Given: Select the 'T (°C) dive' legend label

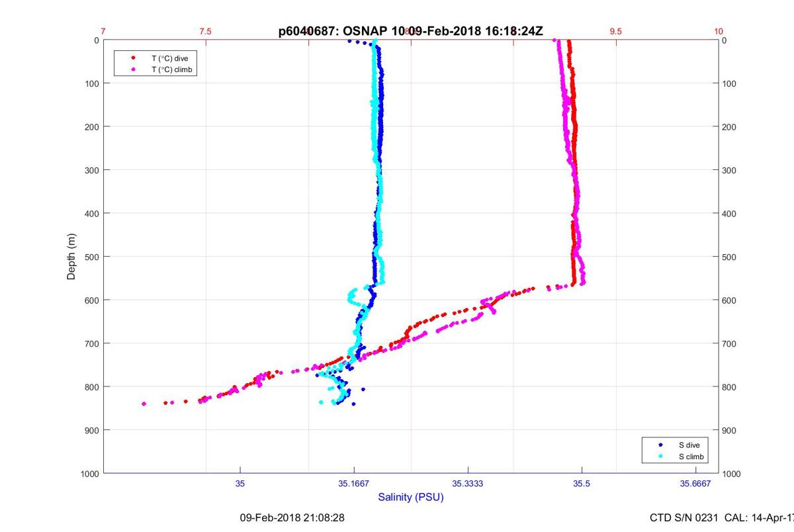Looking at the screenshot, I should tap(170, 58).
